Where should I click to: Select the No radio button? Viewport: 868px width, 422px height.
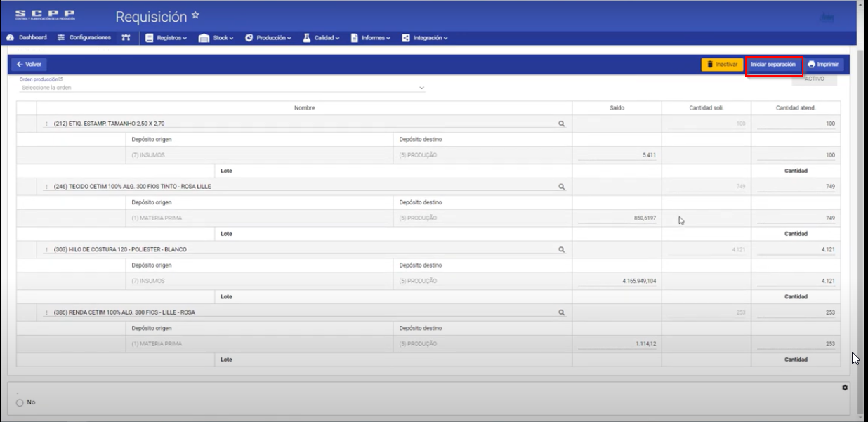tap(20, 402)
